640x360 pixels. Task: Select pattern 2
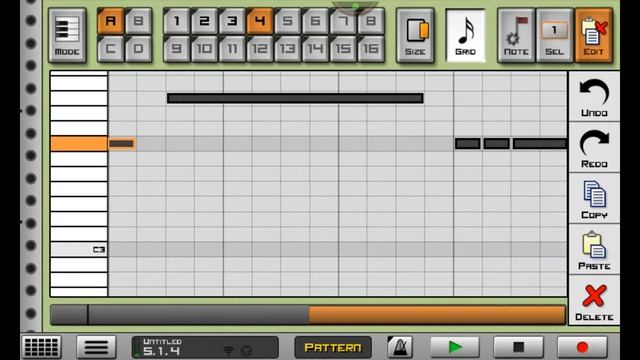coord(204,21)
